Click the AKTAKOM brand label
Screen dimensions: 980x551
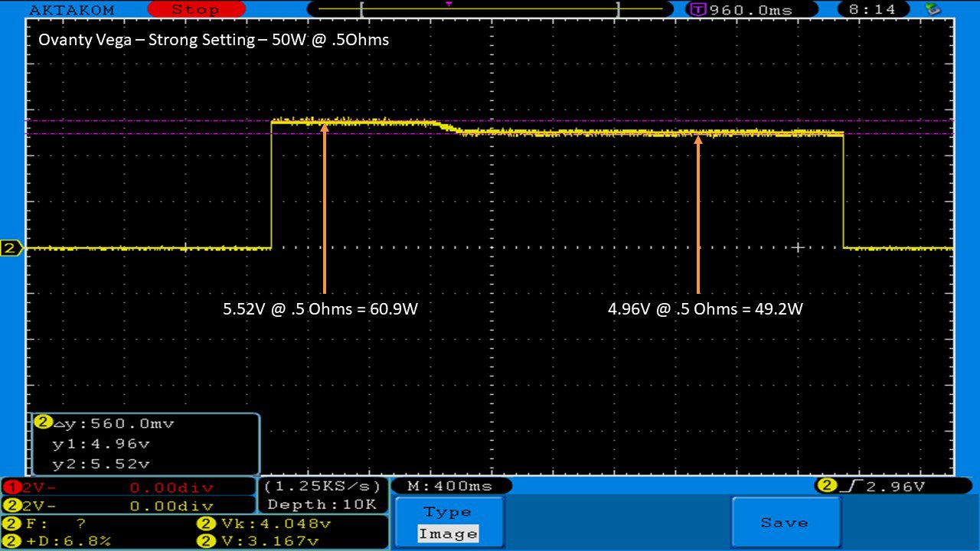[71, 10]
